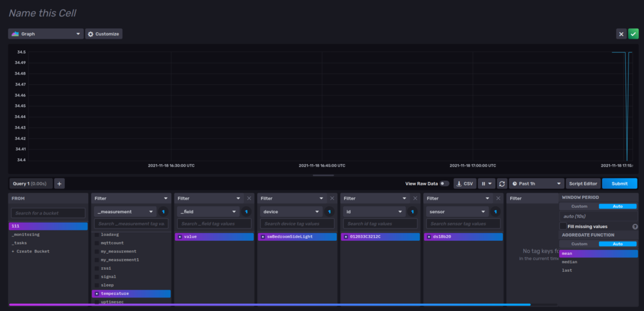
Task: Click the green checkmark save icon
Action: click(x=633, y=33)
